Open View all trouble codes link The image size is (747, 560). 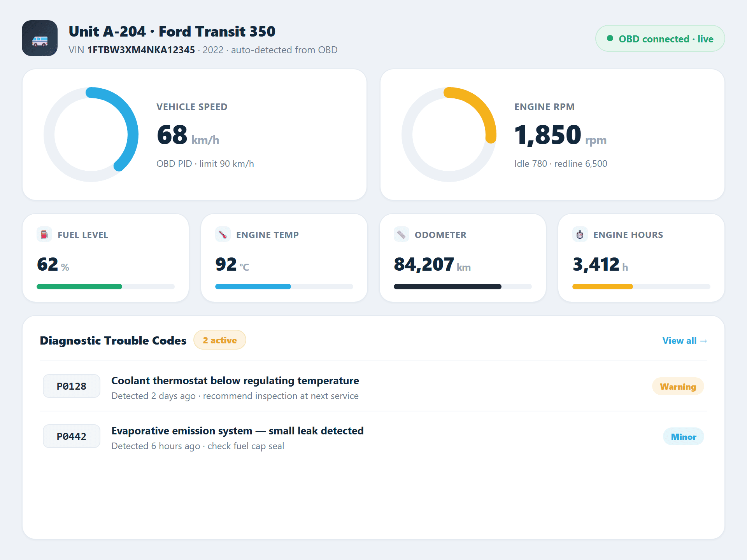pos(685,341)
